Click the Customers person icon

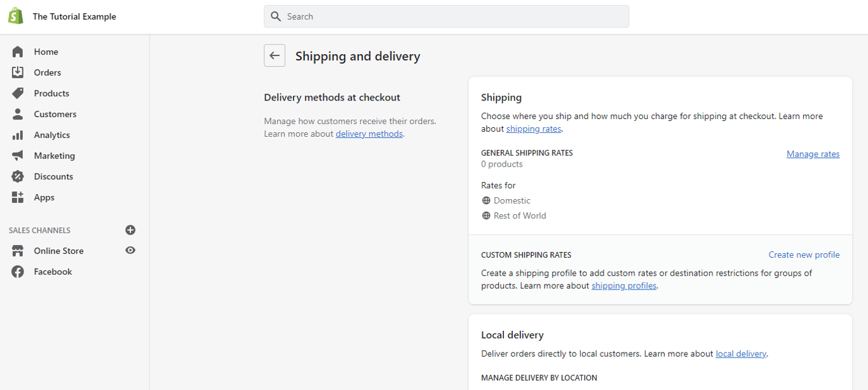[x=18, y=114]
